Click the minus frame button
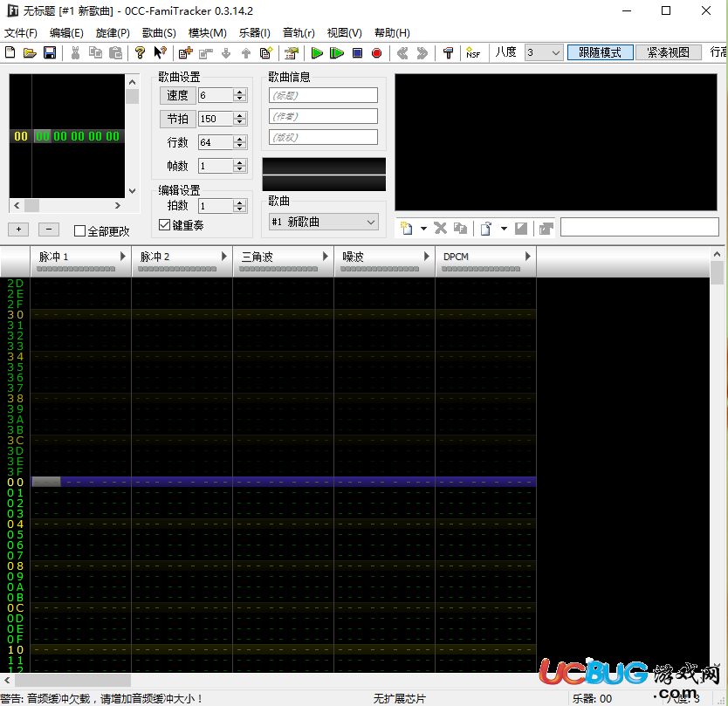 click(x=49, y=229)
